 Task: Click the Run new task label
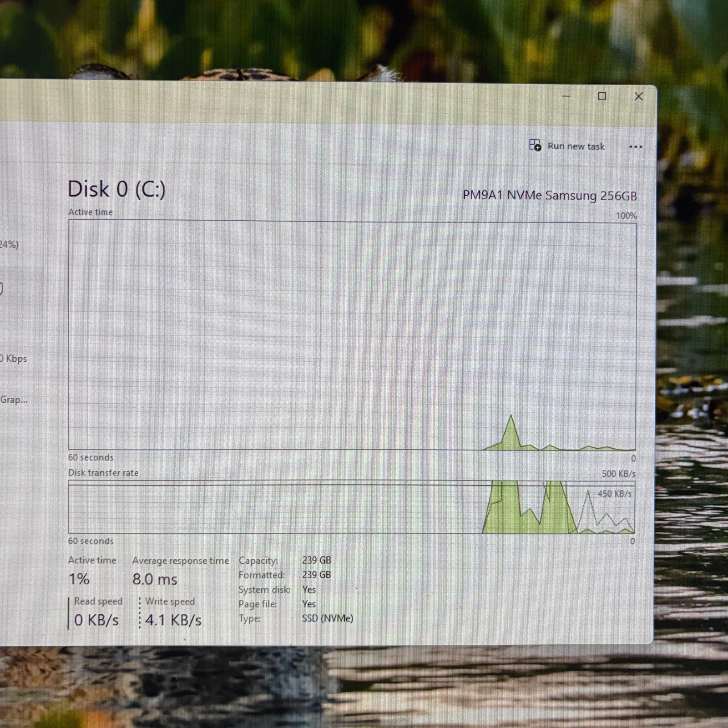[x=576, y=146]
